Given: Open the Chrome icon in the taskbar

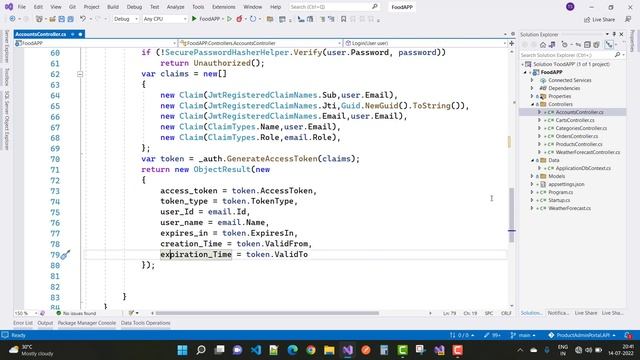Looking at the screenshot, I should point(311,350).
